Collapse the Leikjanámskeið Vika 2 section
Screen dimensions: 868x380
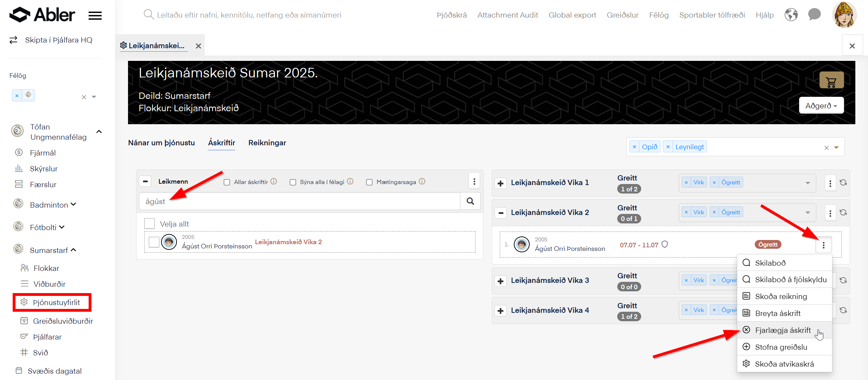(500, 213)
